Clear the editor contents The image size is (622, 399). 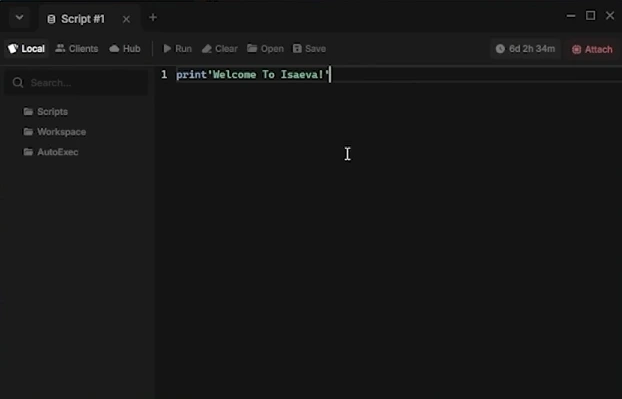tap(220, 48)
